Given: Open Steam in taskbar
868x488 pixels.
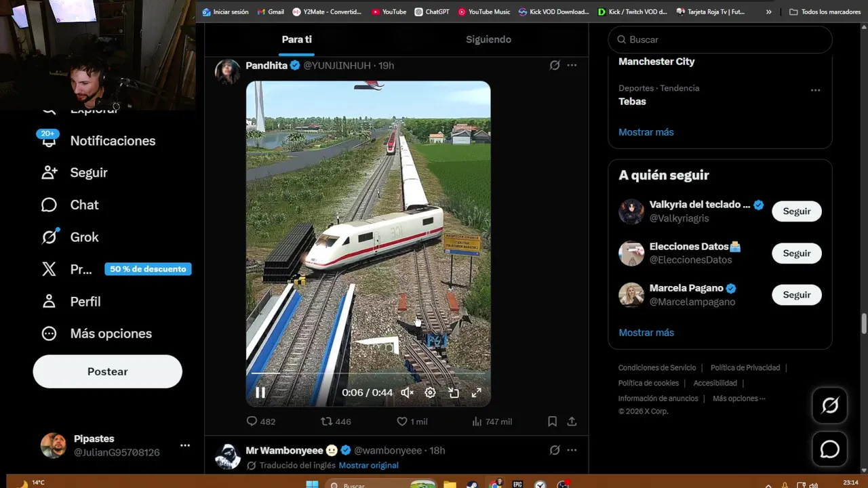Looking at the screenshot, I should [x=472, y=484].
